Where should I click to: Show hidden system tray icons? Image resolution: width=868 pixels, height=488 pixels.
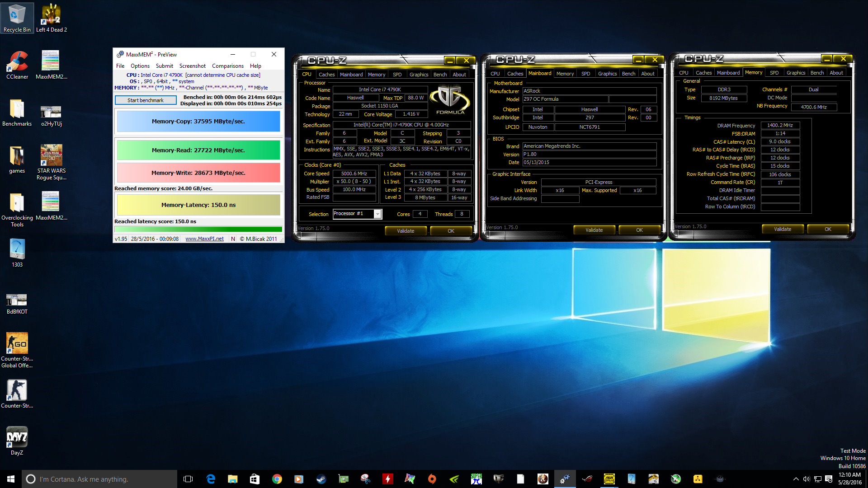click(x=796, y=479)
